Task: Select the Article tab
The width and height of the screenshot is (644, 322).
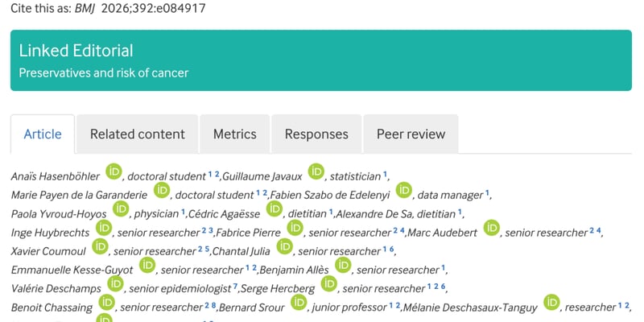Action: click(43, 134)
